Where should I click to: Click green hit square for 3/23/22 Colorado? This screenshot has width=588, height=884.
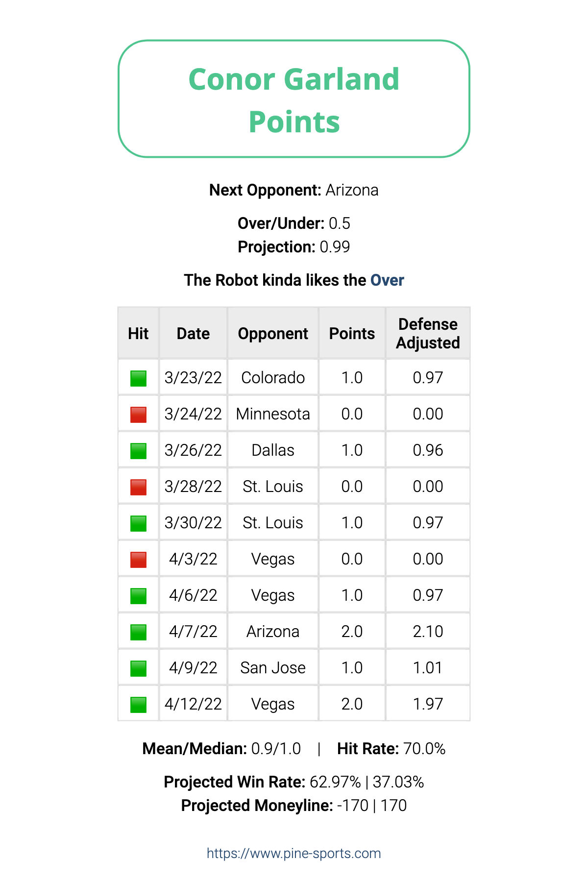click(x=138, y=378)
